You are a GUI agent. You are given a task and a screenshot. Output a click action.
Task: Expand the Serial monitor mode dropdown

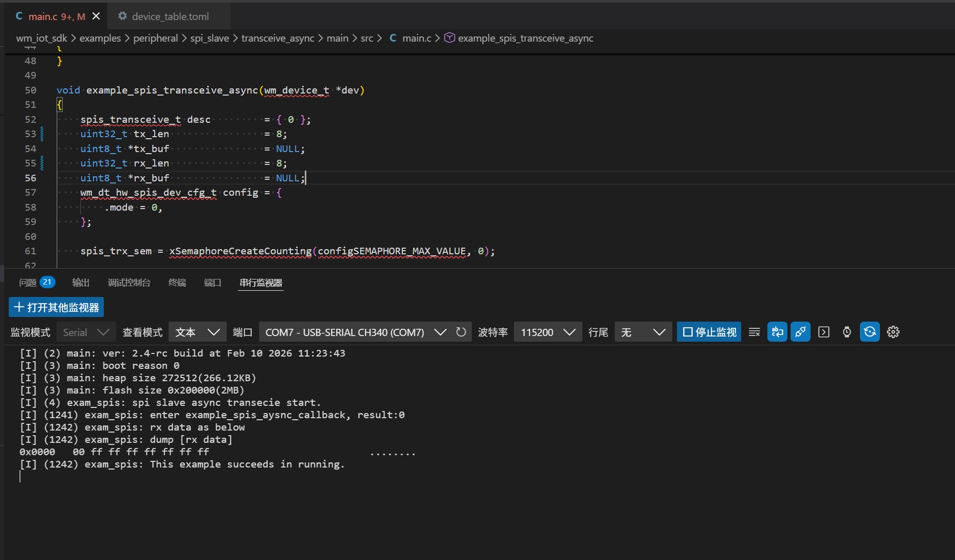[86, 332]
